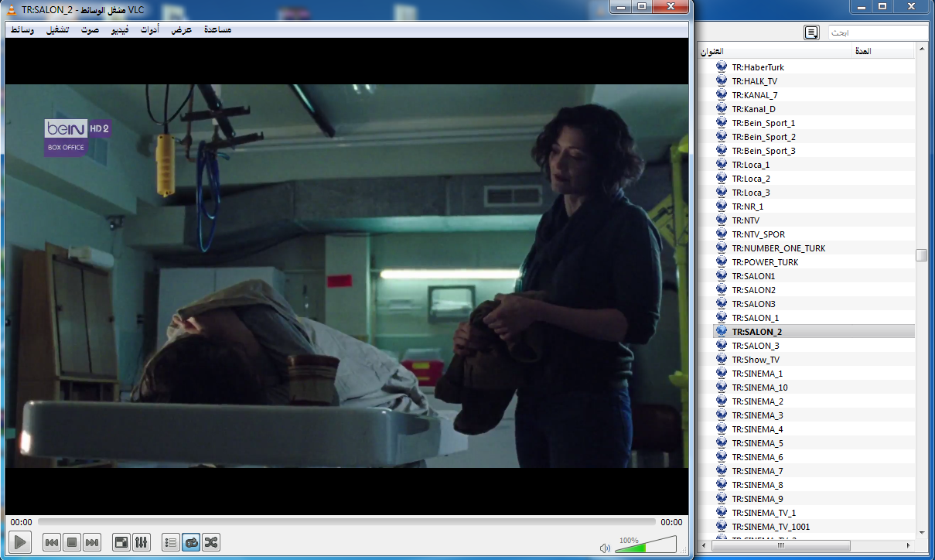This screenshot has width=935, height=560.
Task: Change playlist view mode icon
Action: point(811,32)
